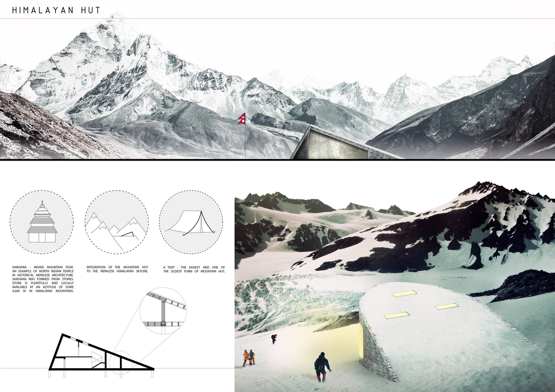This screenshot has height=392, width=555.
Task: Click the integration of mountain hut caption
Action: pos(117,269)
